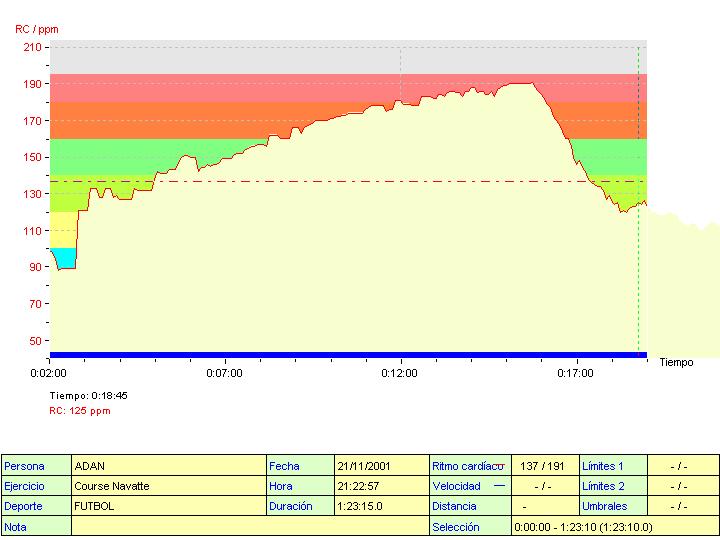Click the 90 value on heart-rate axis
Image resolution: width=720 pixels, height=540 pixels.
tap(35, 267)
